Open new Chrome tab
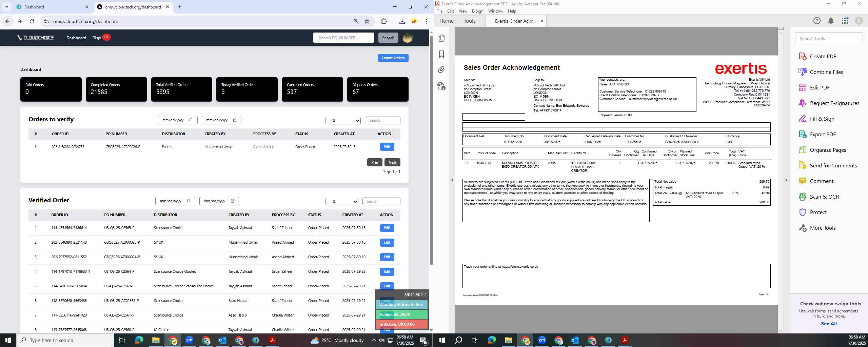This screenshot has height=347, width=868. click(x=180, y=7)
